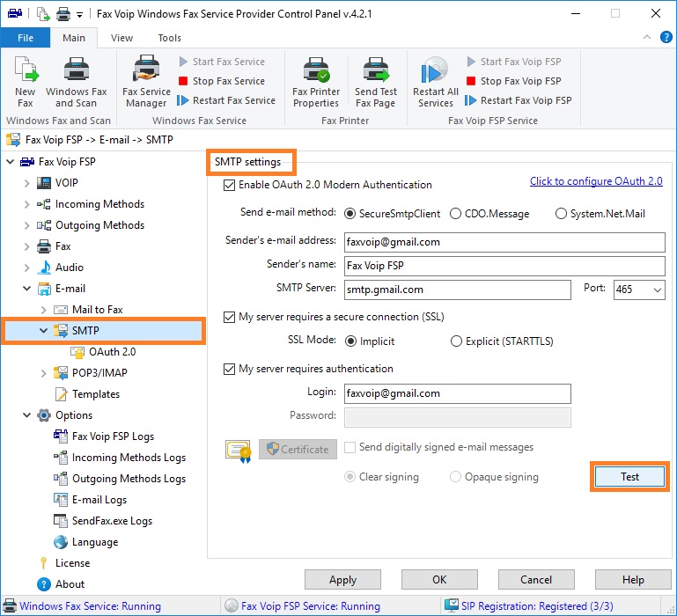The height and width of the screenshot is (616, 677).
Task: Select Implicit SSL mode
Action: [350, 341]
